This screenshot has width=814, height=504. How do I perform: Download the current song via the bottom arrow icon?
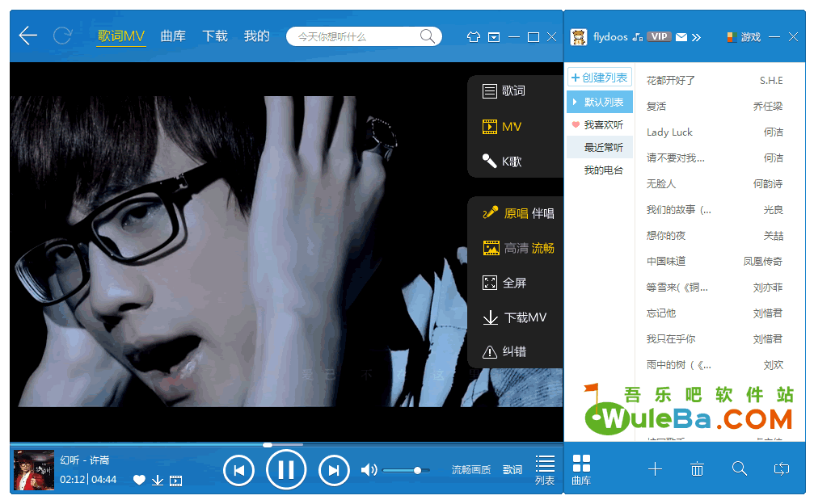click(158, 481)
